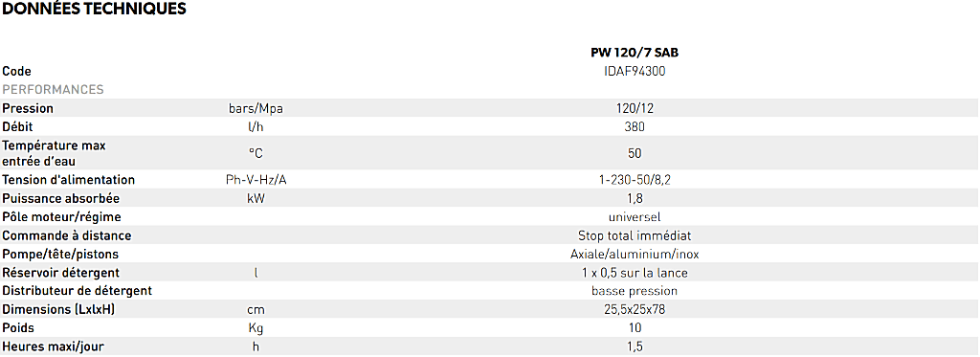Click the Pôle moteur/régime value universel
This screenshot has height=357, width=980.
click(x=635, y=217)
